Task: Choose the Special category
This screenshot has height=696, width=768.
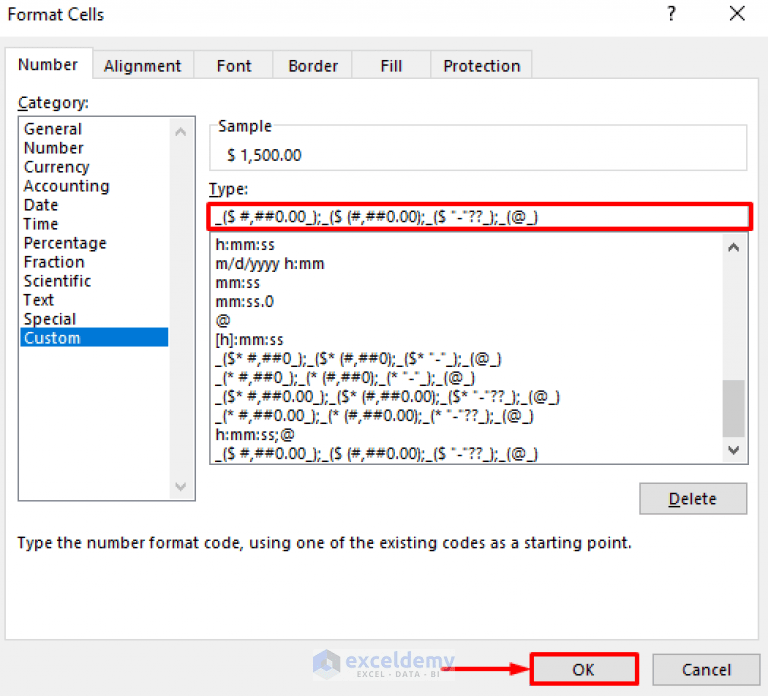Action: tap(94, 319)
